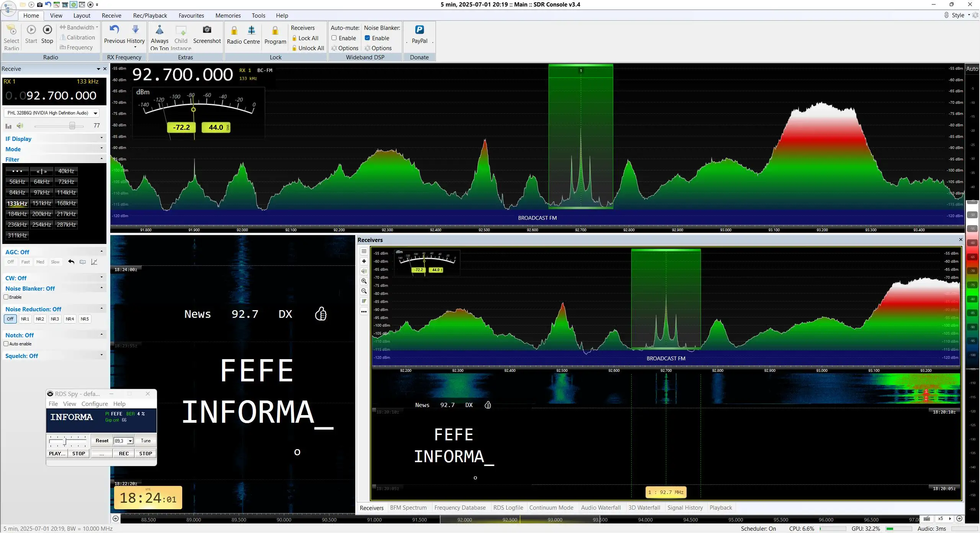The image size is (980, 533).
Task: Expand the IF Display section
Action: (x=54, y=139)
